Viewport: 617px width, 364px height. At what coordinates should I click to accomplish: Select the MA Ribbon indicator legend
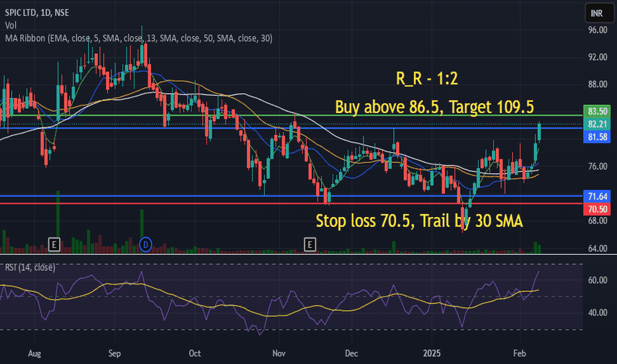(138, 38)
